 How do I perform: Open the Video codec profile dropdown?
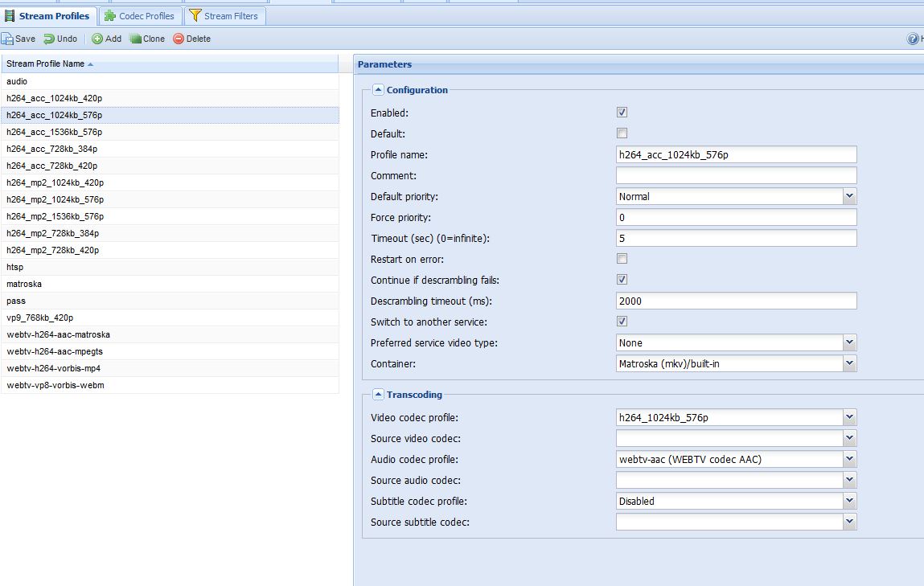[849, 417]
